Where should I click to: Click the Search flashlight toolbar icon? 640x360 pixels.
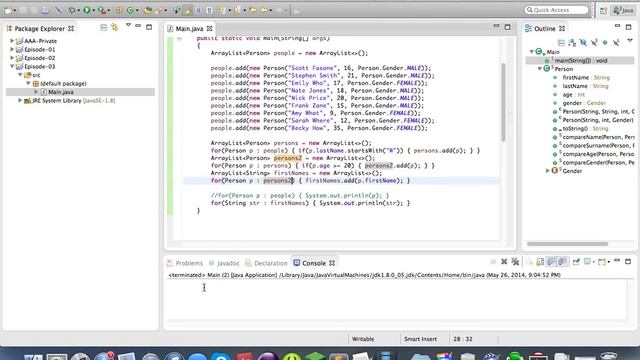coord(158,10)
